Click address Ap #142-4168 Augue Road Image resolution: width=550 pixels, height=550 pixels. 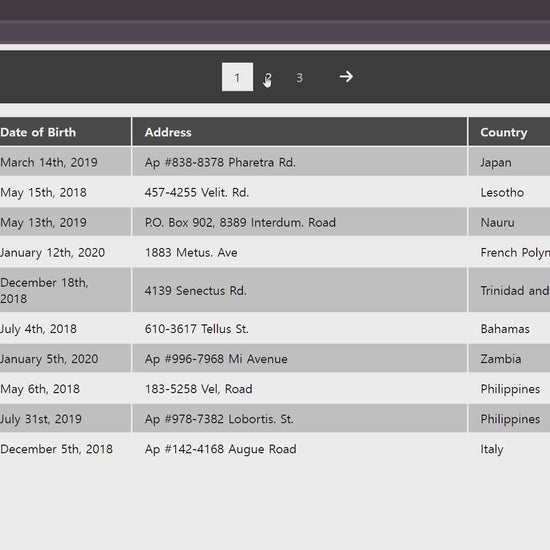point(221,449)
